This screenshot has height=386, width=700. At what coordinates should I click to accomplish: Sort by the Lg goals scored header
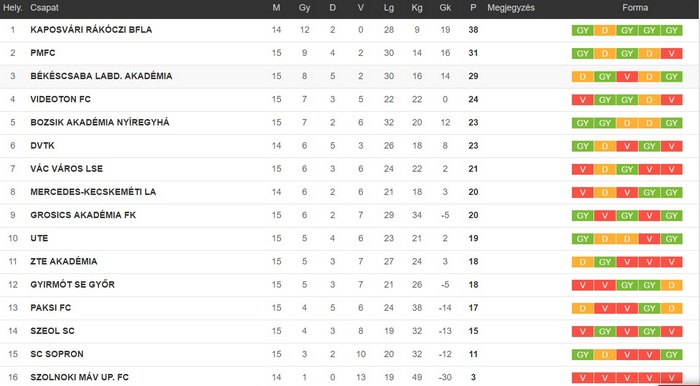tap(388, 8)
